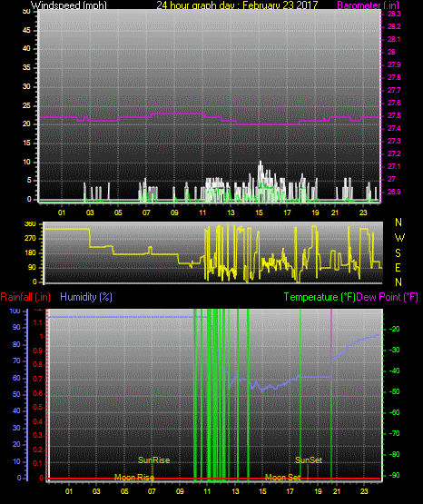Viewport: 423px width, 504px height.
Task: Click the Moon Rise marker label
Action: tap(134, 478)
